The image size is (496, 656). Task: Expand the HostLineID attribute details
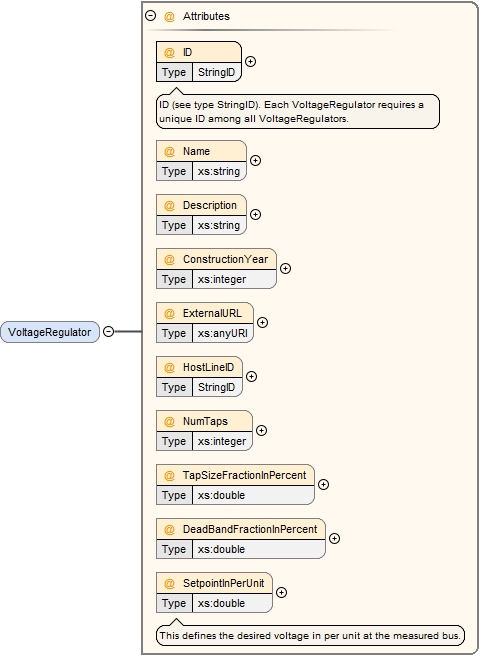(251, 377)
